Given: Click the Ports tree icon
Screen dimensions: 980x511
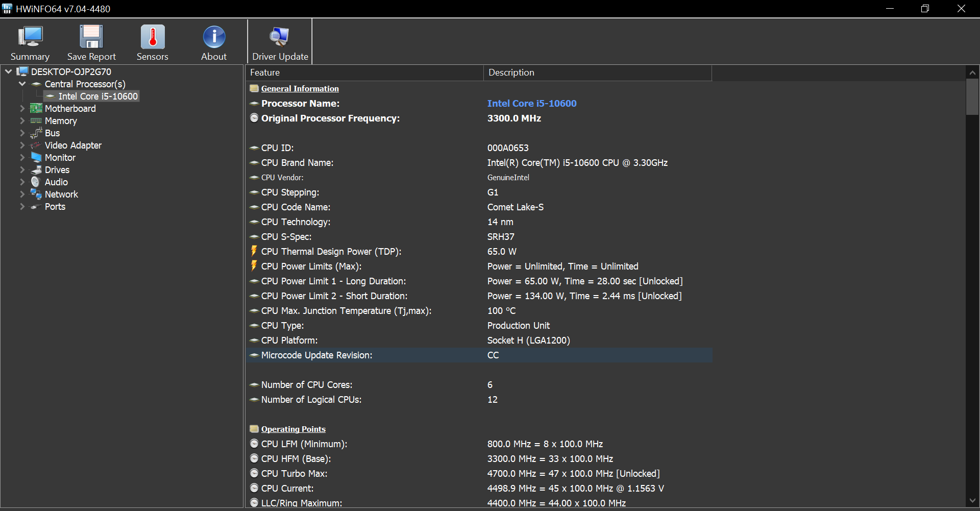Looking at the screenshot, I should [36, 207].
